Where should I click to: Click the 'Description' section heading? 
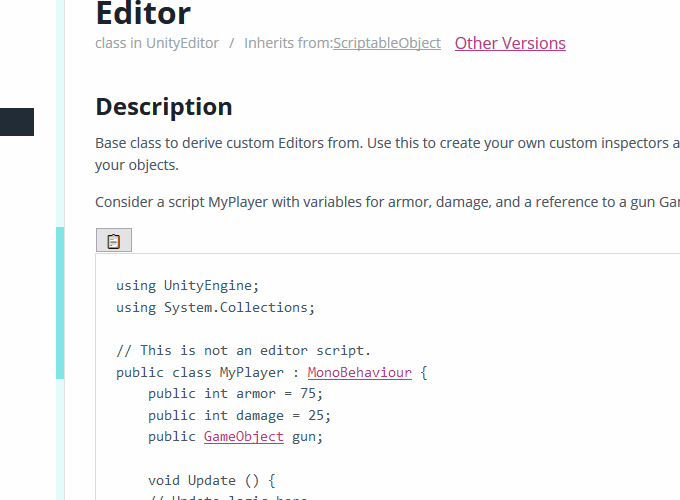[x=164, y=107]
